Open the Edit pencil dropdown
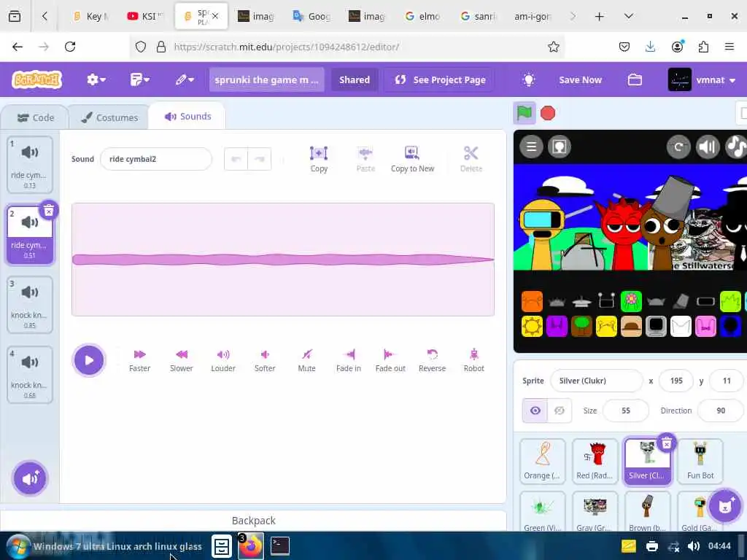The height and width of the screenshot is (560, 747). (185, 79)
